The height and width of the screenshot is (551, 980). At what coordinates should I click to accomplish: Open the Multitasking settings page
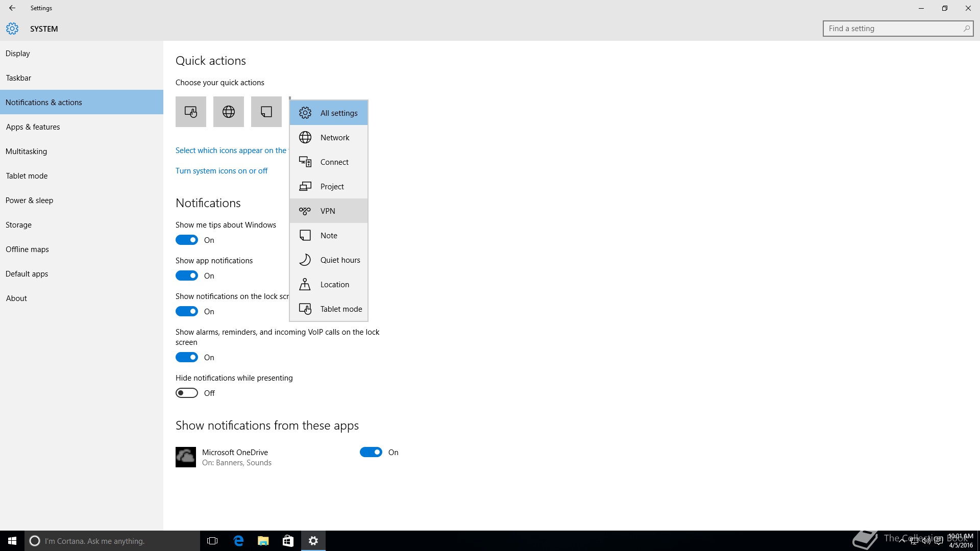click(x=82, y=151)
